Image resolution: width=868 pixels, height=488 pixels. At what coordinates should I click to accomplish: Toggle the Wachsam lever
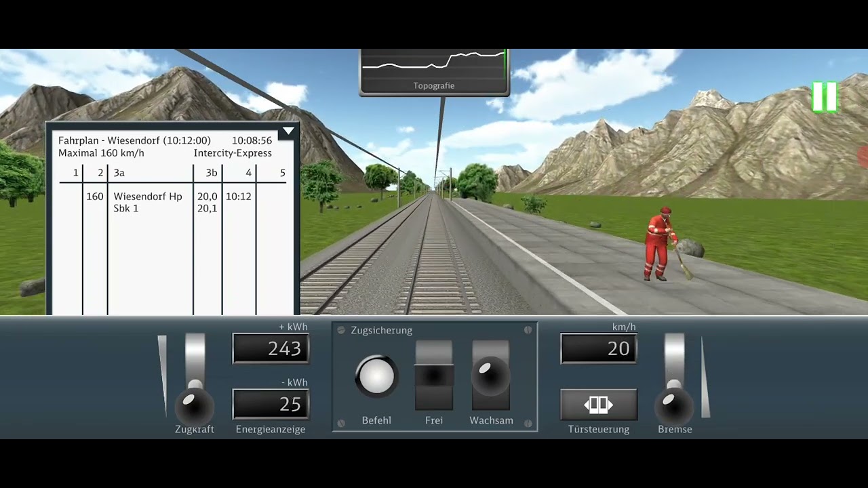490,375
